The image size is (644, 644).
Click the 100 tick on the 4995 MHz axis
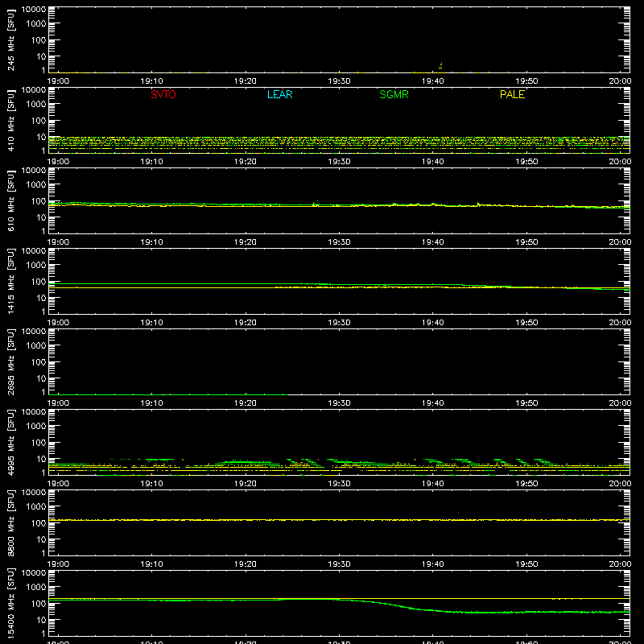click(x=39, y=443)
